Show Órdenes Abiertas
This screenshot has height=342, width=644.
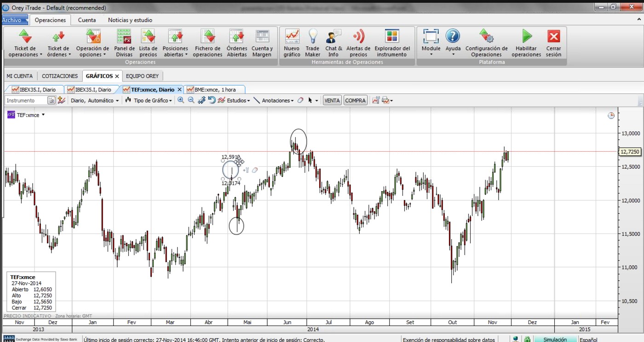point(236,43)
